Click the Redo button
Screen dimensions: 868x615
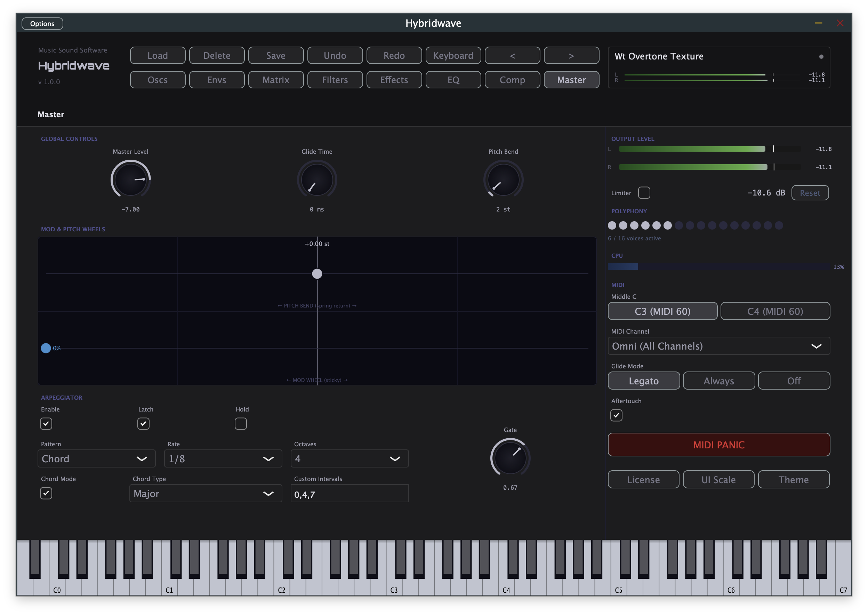pyautogui.click(x=394, y=55)
